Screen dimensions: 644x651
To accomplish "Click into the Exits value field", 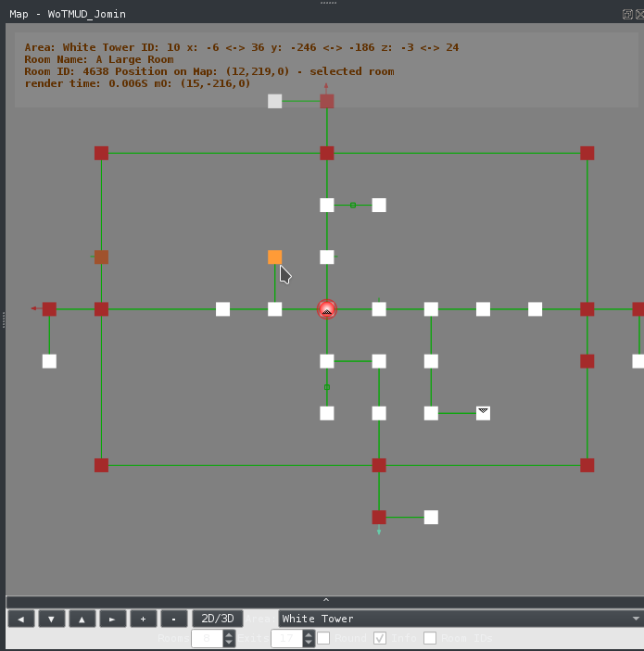I will [x=286, y=638].
